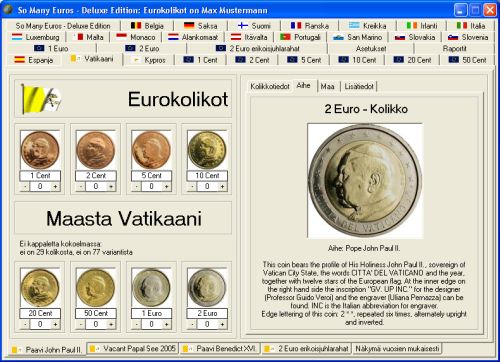Open the San Marino tab
This screenshot has height=362, width=500.
pos(357,37)
